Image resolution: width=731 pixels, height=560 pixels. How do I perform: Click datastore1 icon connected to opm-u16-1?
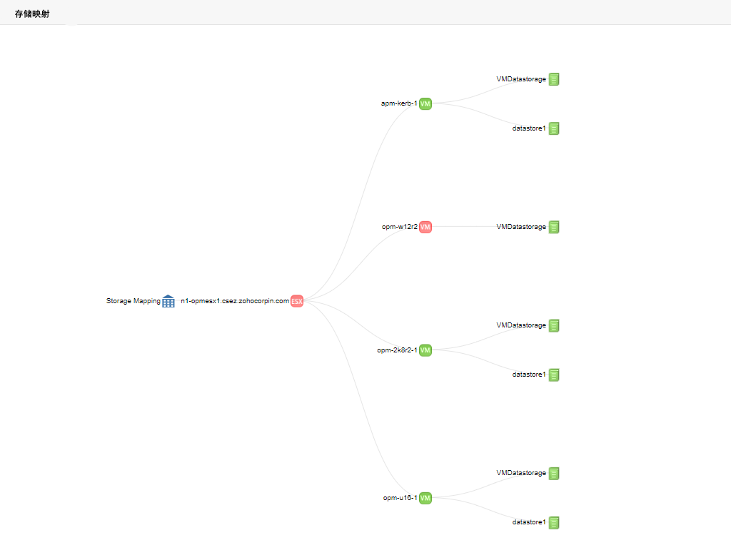(x=554, y=522)
